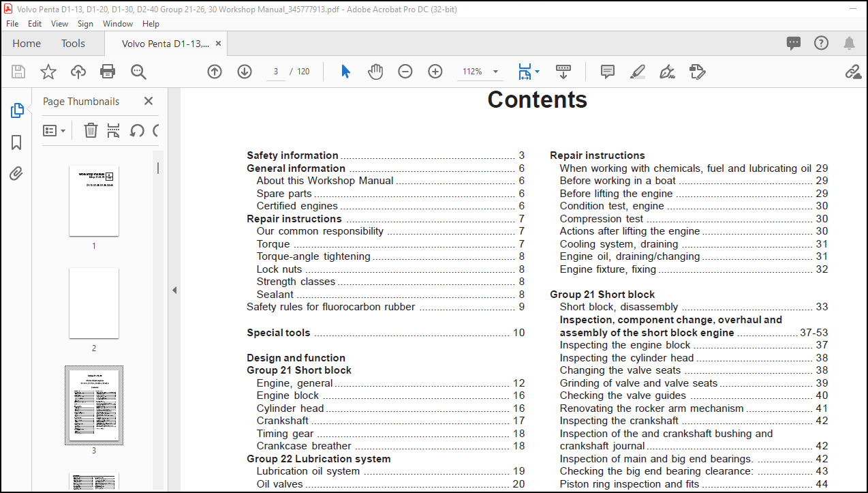Open the page display options dropdown arrow
Image resolution: width=868 pixels, height=493 pixels.
[x=538, y=72]
